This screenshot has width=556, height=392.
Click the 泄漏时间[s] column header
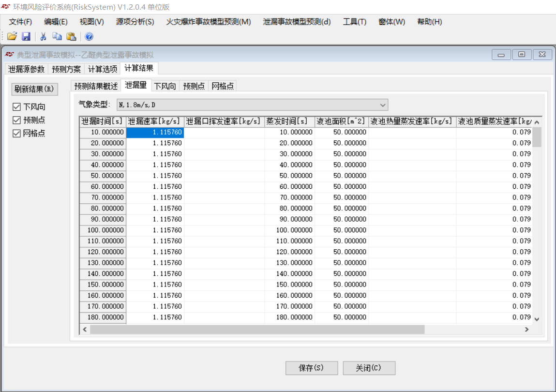pos(103,121)
